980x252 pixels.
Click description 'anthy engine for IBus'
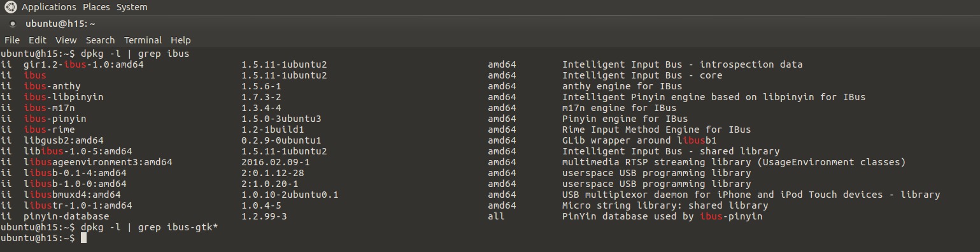pyautogui.click(x=622, y=86)
